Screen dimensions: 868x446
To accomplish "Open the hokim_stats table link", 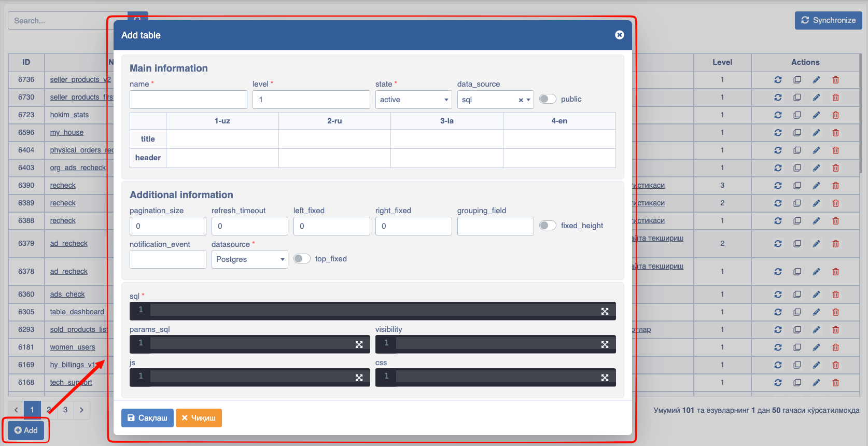I will coord(69,115).
